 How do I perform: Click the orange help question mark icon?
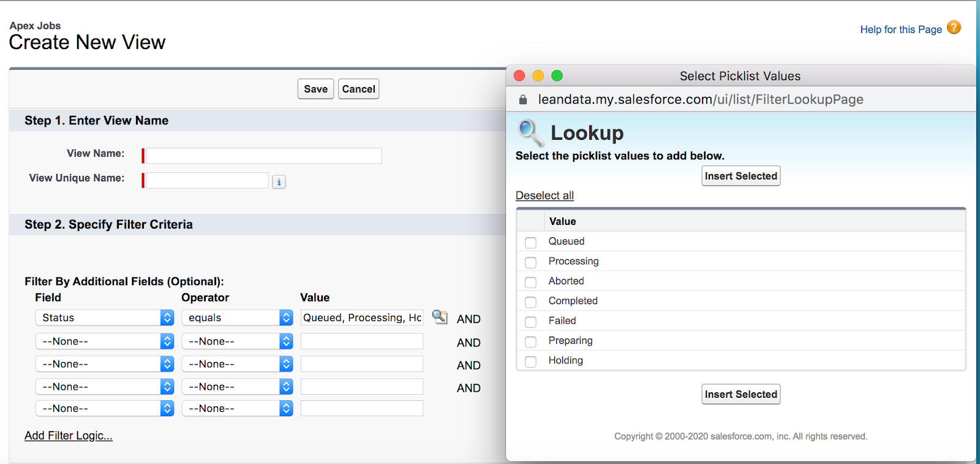point(954,28)
